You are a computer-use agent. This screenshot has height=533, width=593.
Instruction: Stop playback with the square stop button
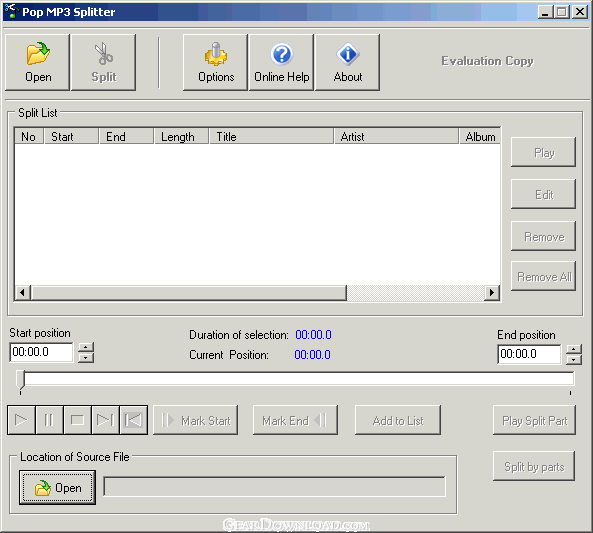[77, 420]
